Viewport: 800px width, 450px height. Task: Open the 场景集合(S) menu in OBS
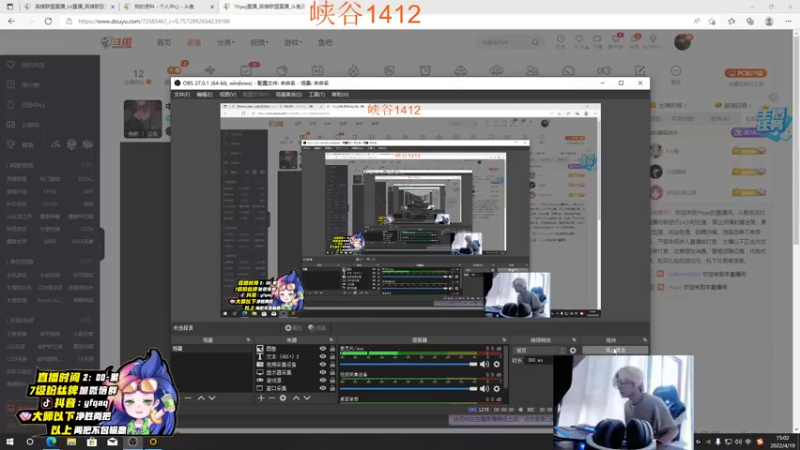tap(288, 94)
